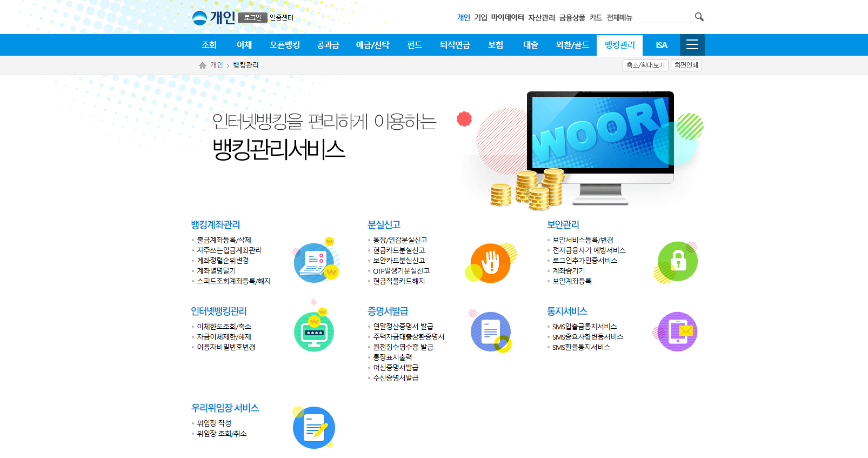Go to the 외환/골드 navigation tab

(572, 45)
